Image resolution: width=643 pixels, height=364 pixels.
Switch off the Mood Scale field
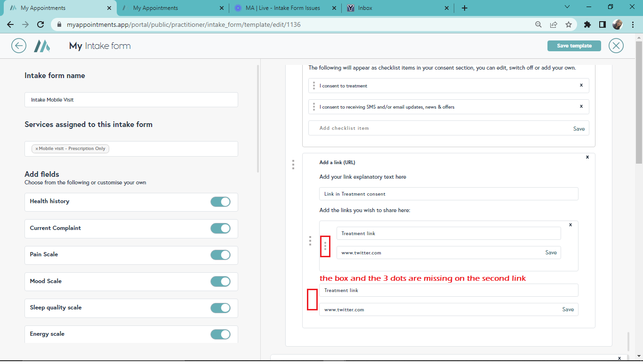[x=220, y=282]
